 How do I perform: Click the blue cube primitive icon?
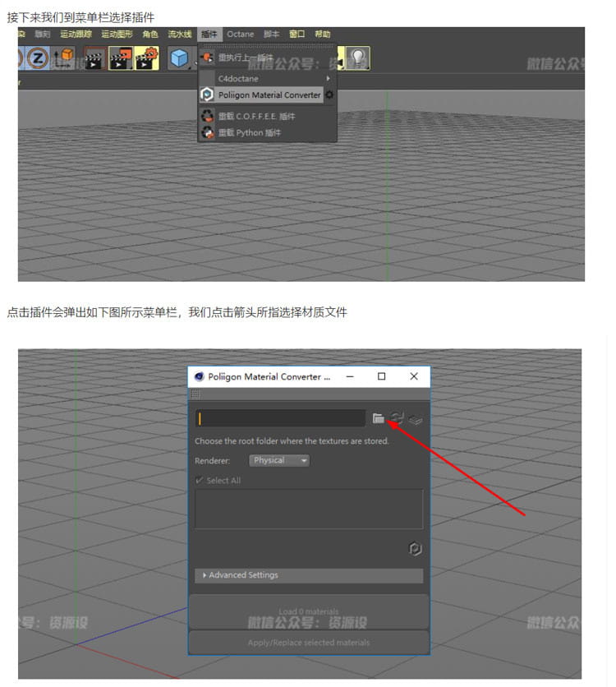click(x=178, y=58)
